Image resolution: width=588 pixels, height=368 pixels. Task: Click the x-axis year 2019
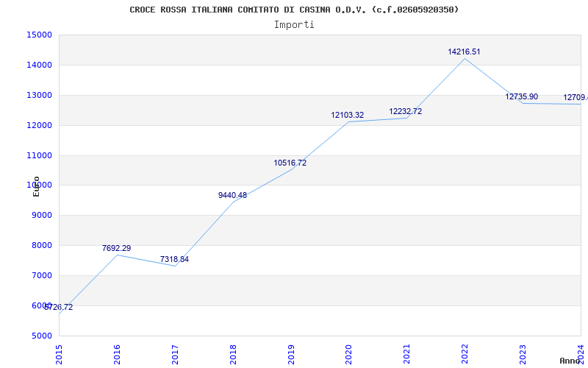[x=291, y=355]
